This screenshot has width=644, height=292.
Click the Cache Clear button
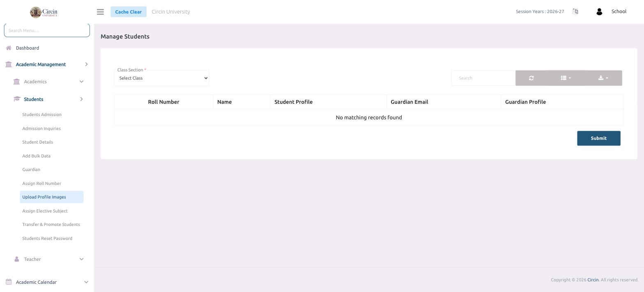129,11
